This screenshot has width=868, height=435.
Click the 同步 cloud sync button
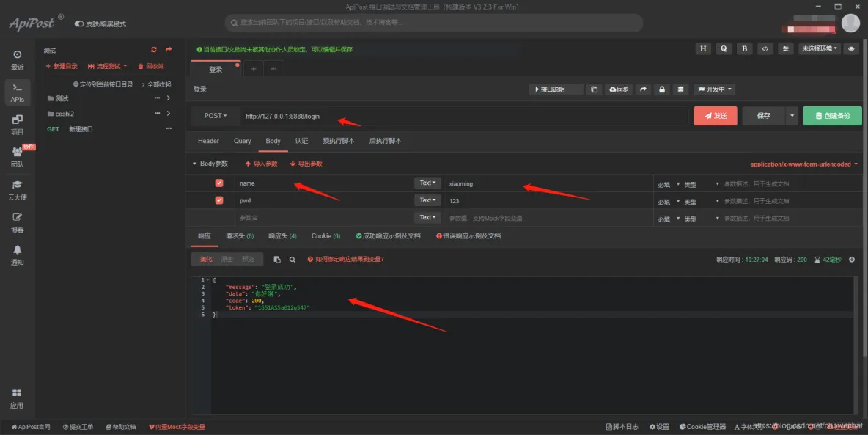click(x=619, y=89)
